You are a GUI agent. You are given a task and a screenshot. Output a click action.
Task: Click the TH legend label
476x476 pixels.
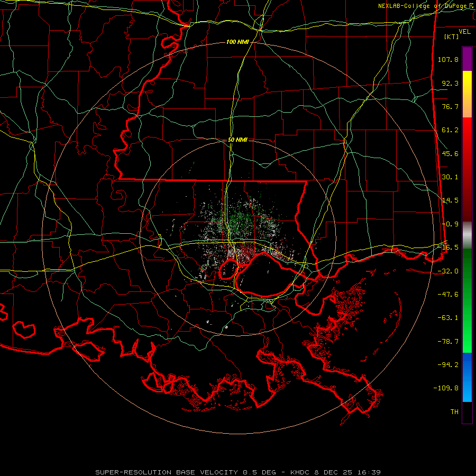(x=454, y=412)
